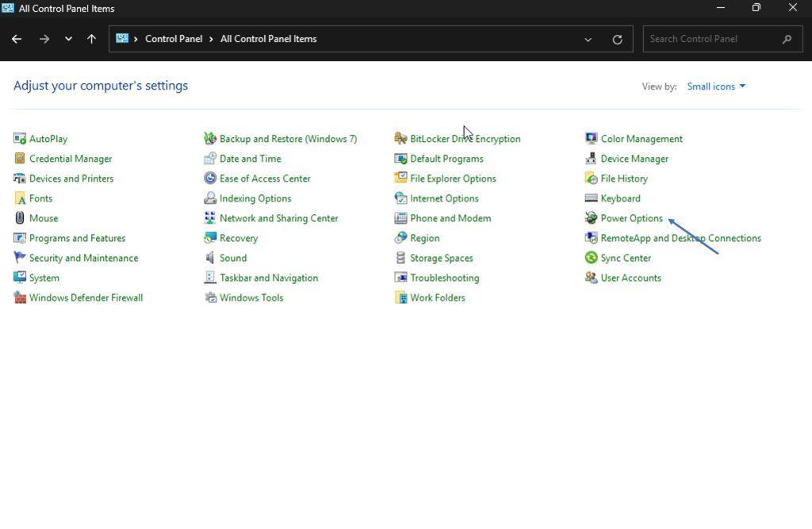812x529 pixels.
Task: Expand the chevron before Control Panel breadcrumb
Action: tap(136, 39)
